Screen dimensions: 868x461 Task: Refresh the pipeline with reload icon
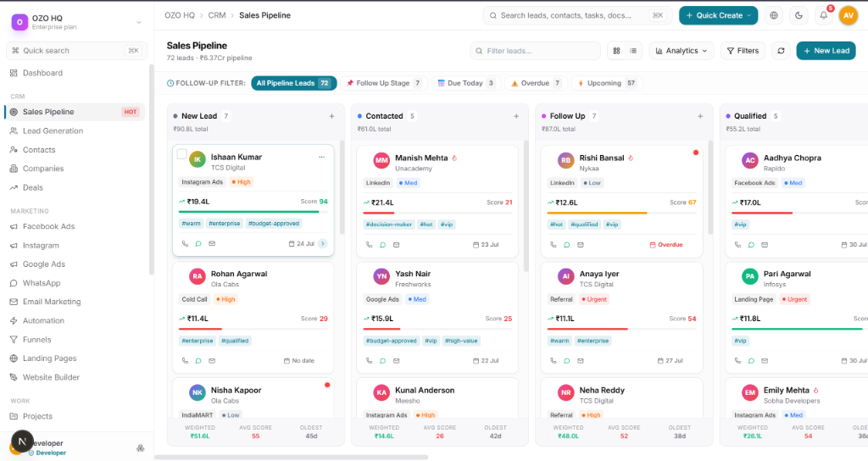click(781, 51)
